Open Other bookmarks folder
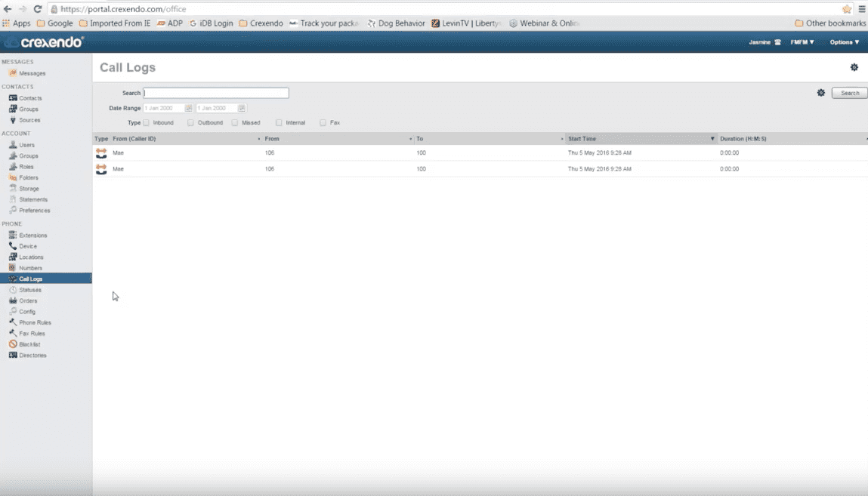 pos(829,23)
